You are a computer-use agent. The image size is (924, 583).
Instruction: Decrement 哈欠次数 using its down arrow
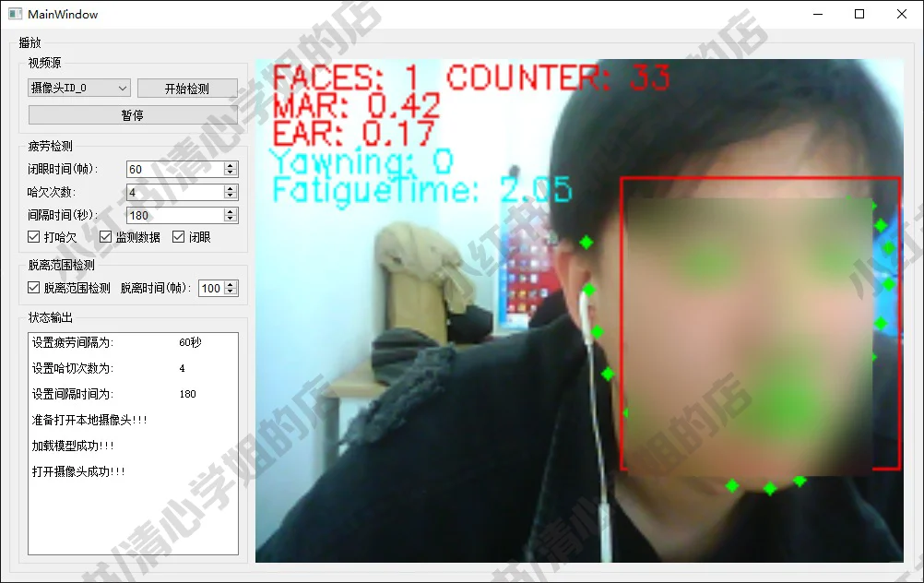coord(231,196)
